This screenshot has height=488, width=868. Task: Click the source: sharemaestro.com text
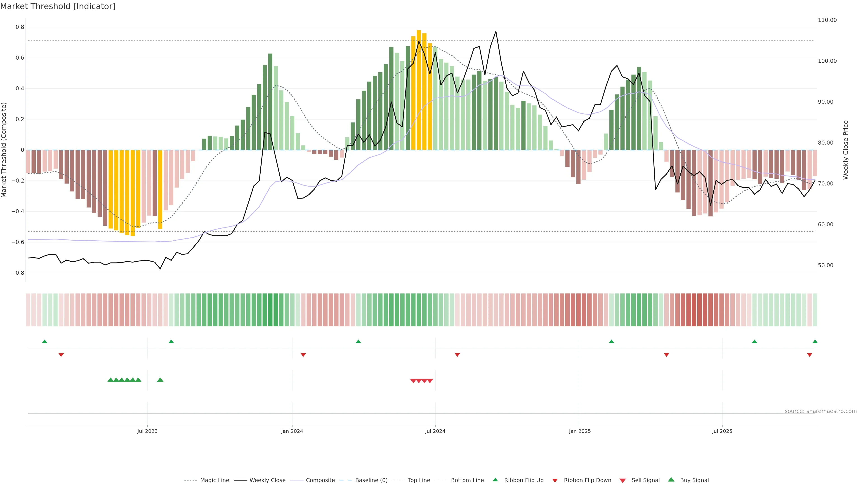click(x=821, y=411)
